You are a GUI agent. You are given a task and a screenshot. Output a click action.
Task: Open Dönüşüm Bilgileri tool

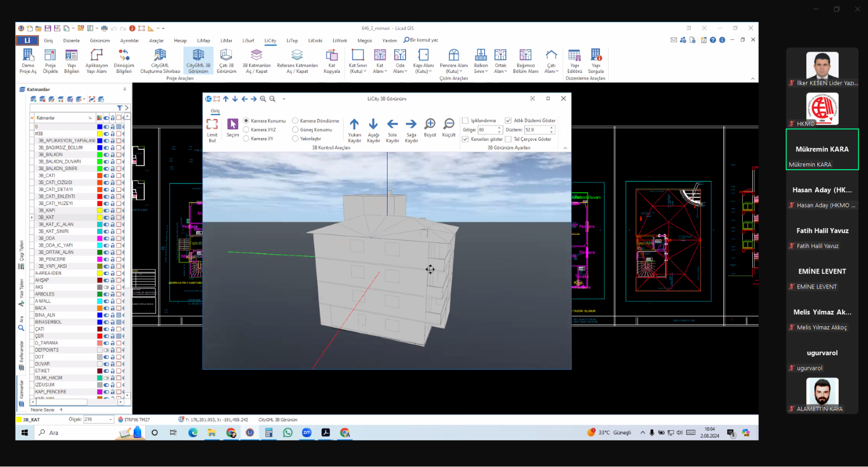[124, 61]
